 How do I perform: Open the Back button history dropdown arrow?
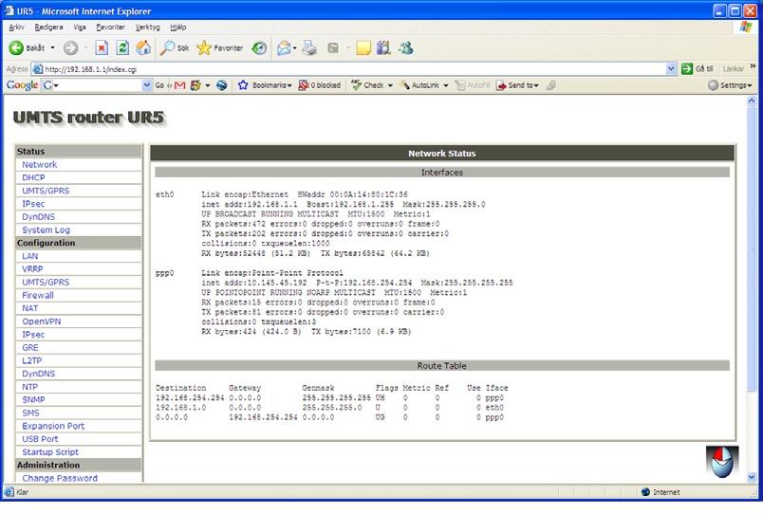click(x=52, y=47)
